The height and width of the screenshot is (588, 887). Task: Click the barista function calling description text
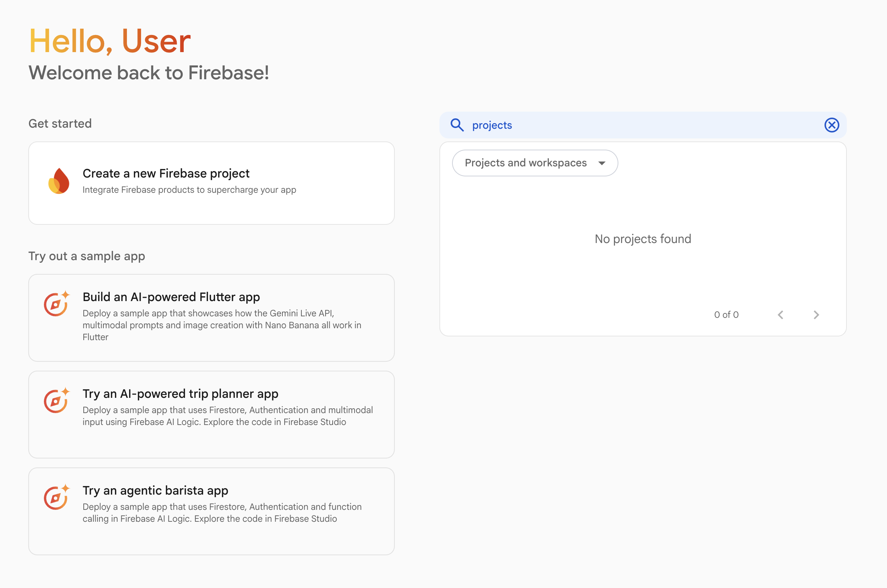coord(222,512)
